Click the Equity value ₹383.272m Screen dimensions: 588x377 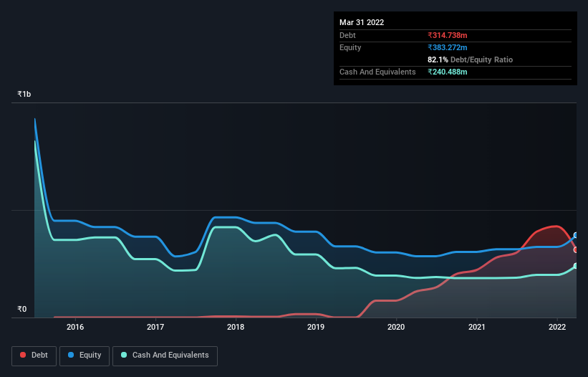(448, 47)
